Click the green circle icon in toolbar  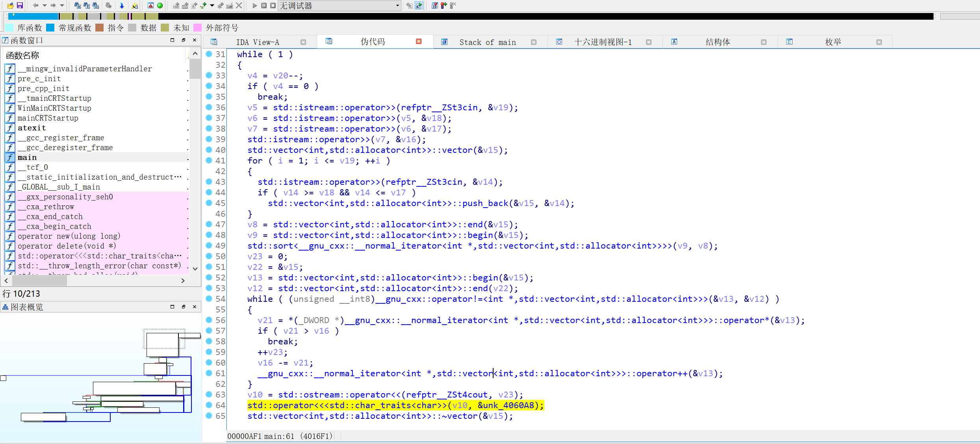point(160,6)
